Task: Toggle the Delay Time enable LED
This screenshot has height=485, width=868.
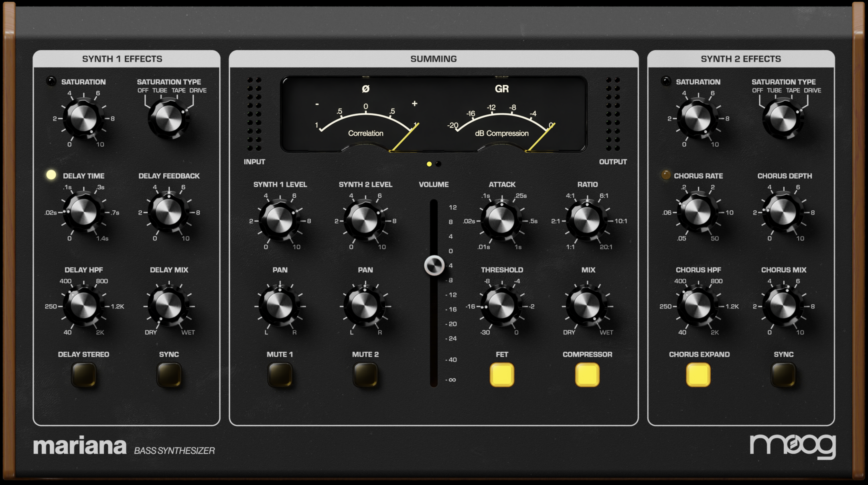Action: point(51,175)
